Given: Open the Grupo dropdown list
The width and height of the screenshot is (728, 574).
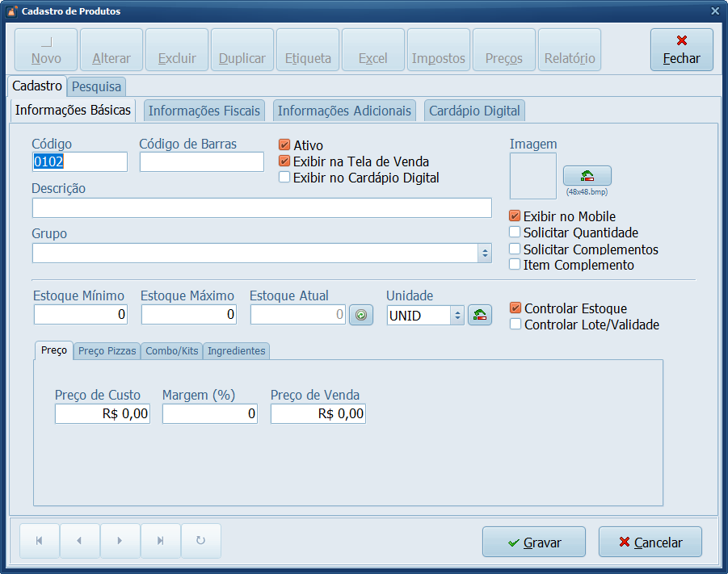Looking at the screenshot, I should (485, 253).
